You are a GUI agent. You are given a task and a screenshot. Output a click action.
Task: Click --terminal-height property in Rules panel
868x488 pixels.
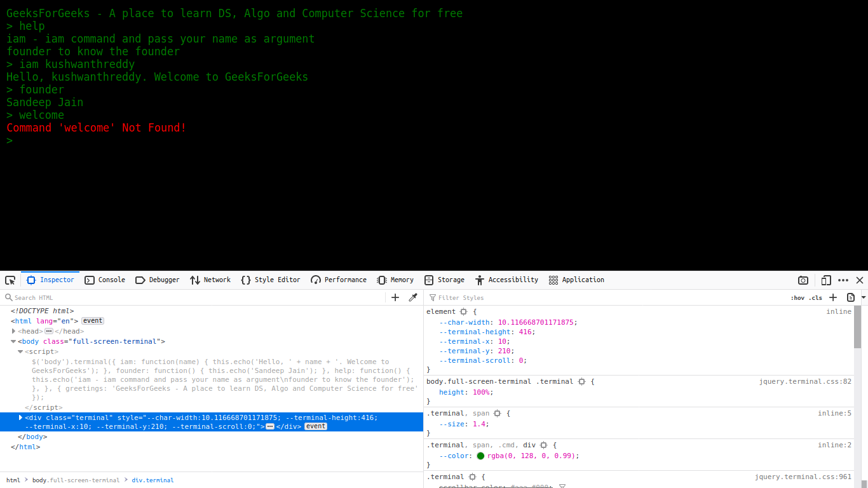pos(475,332)
